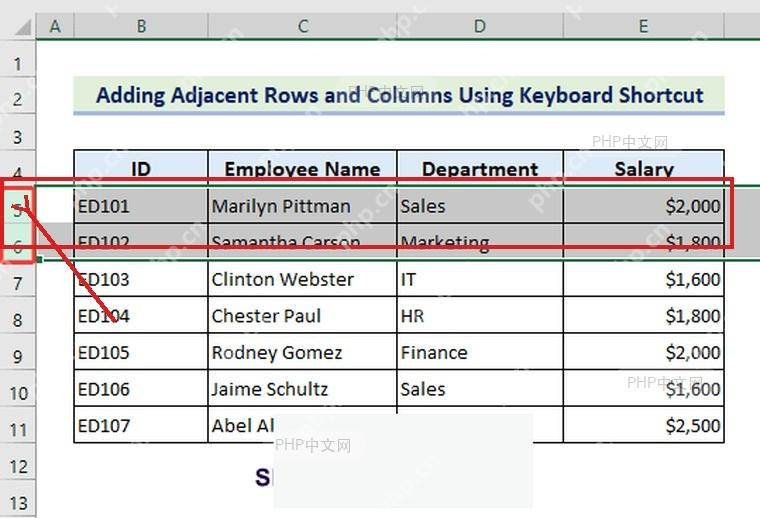Select row 6 header
The width and height of the screenshot is (760, 518).
click(17, 242)
